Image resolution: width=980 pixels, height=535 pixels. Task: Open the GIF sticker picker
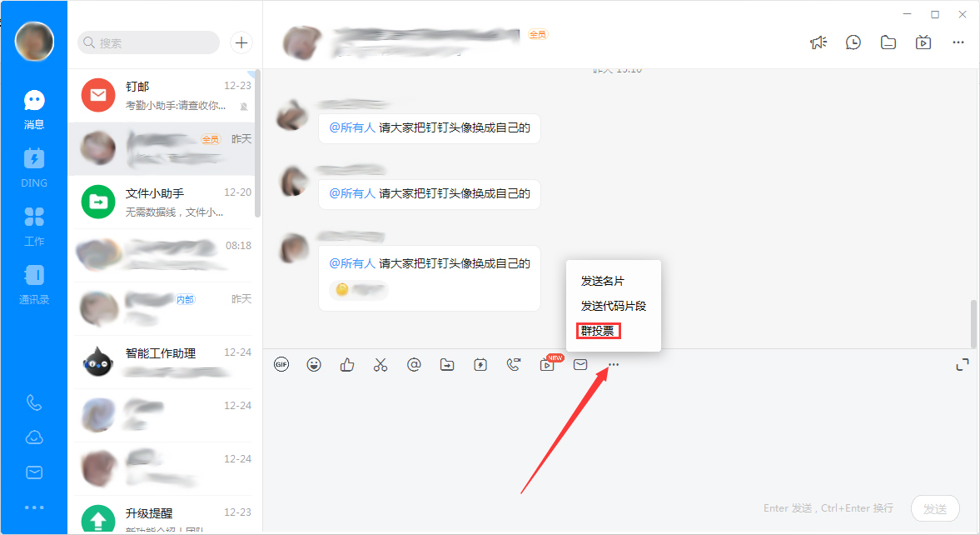[x=281, y=364]
